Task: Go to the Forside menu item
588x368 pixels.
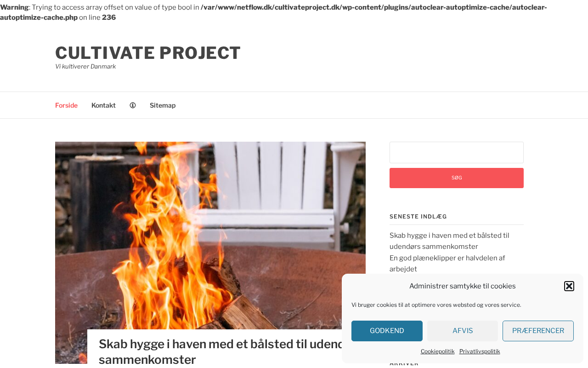Action: (x=66, y=105)
